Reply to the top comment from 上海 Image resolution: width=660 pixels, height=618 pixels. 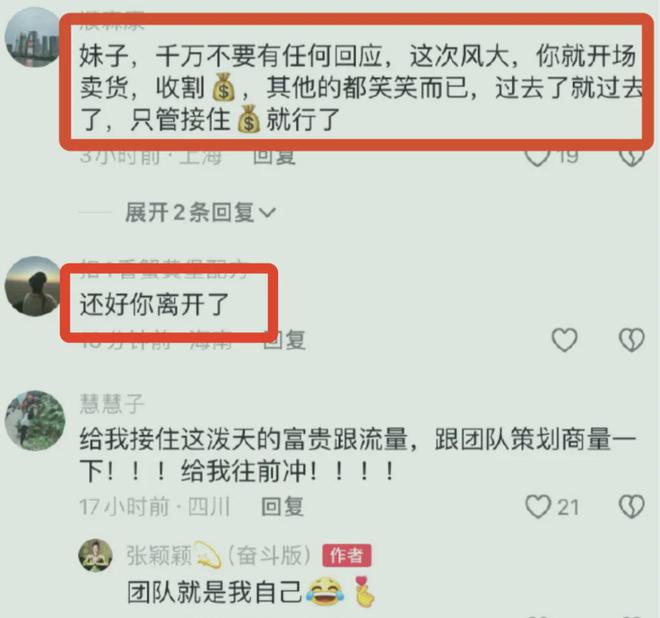(274, 157)
